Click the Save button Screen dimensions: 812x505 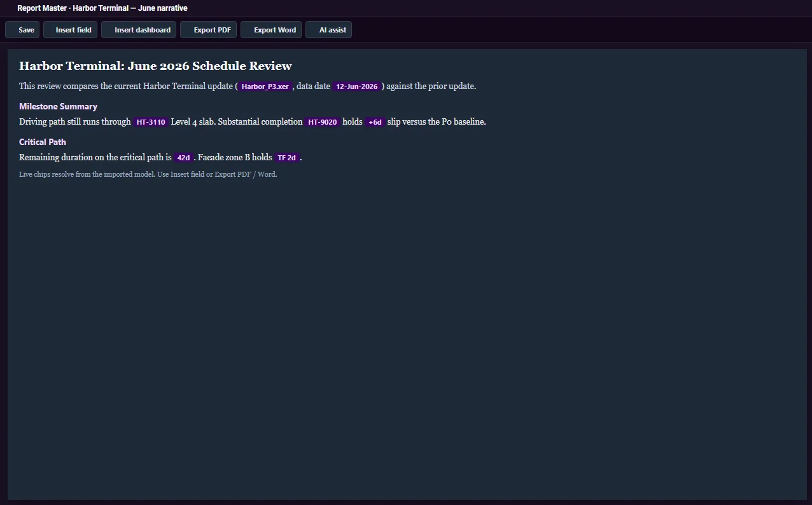pos(22,30)
